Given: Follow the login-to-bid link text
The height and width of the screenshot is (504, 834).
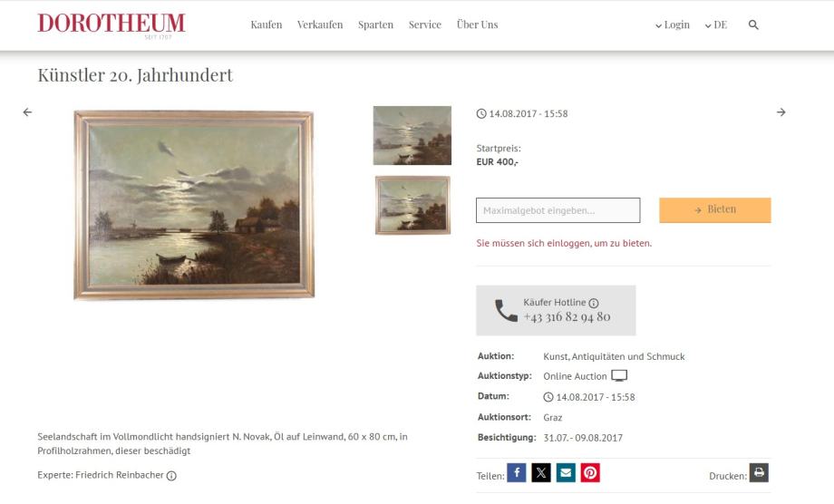Looking at the screenshot, I should (x=564, y=243).
